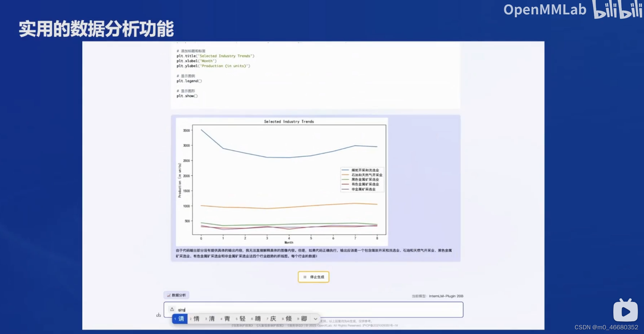Click the plt.legend() code line
644x334 pixels.
pyautogui.click(x=189, y=81)
